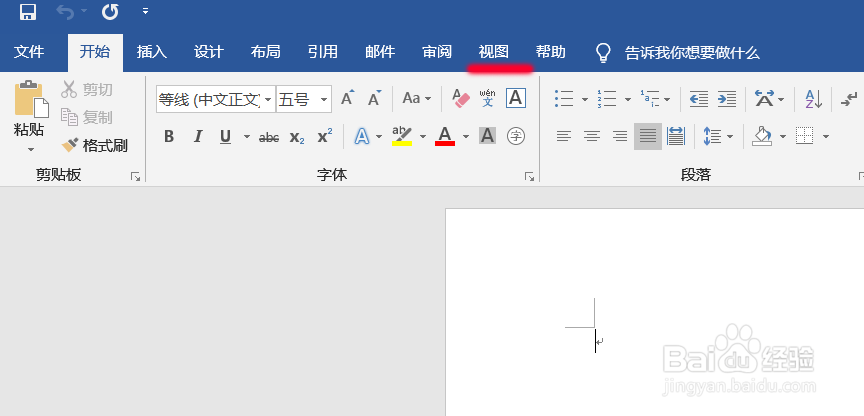Switch to the 视图 tab
The width and height of the screenshot is (864, 416).
pos(494,52)
